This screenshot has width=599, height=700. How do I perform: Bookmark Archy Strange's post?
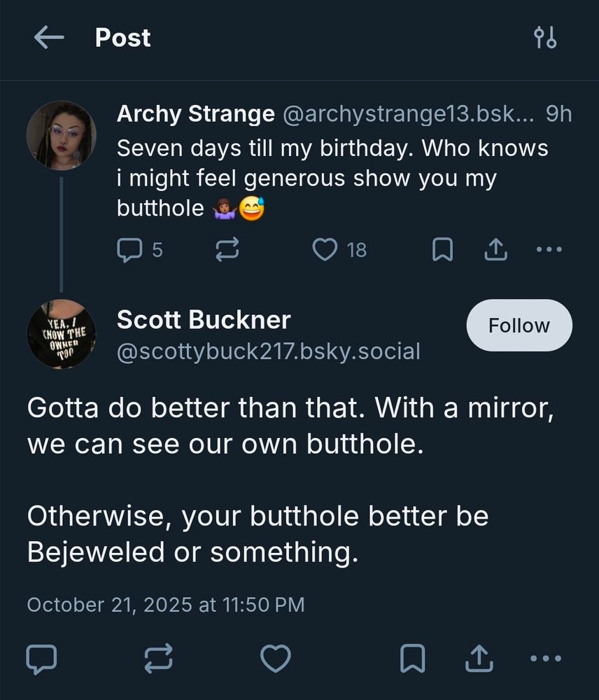coord(442,249)
